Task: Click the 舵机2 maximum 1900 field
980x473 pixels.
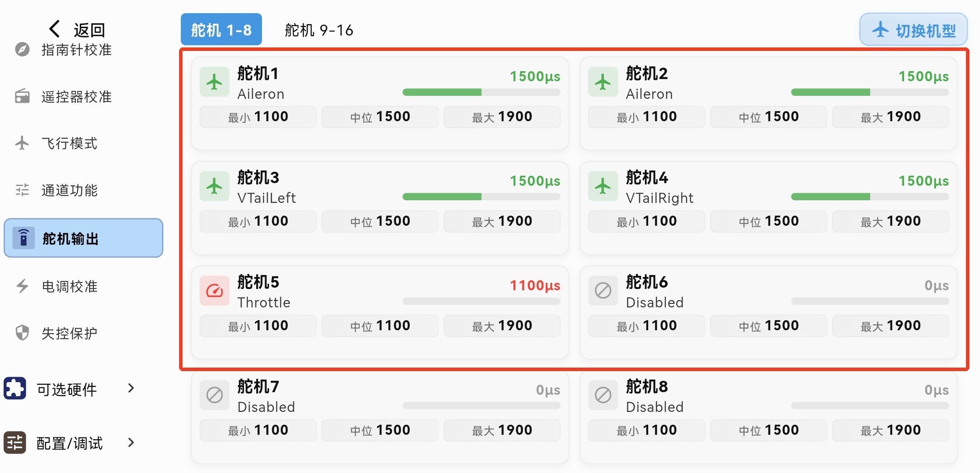Action: point(890,117)
